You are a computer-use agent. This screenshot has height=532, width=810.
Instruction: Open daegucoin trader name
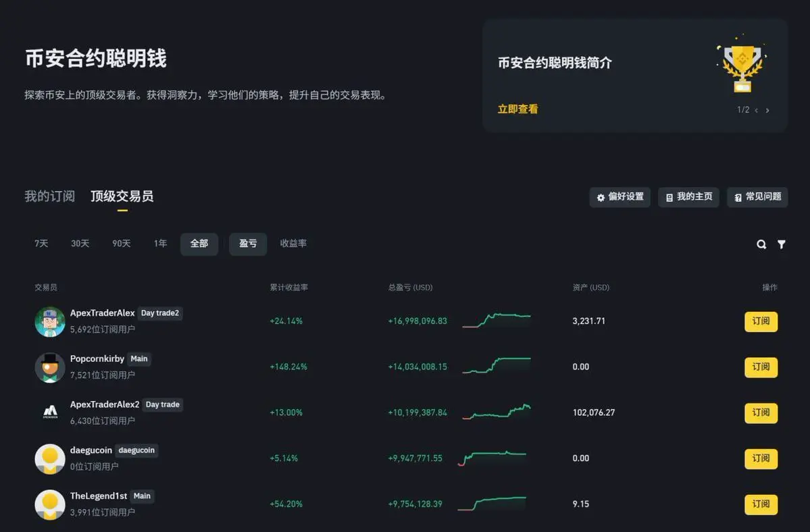[91, 450]
